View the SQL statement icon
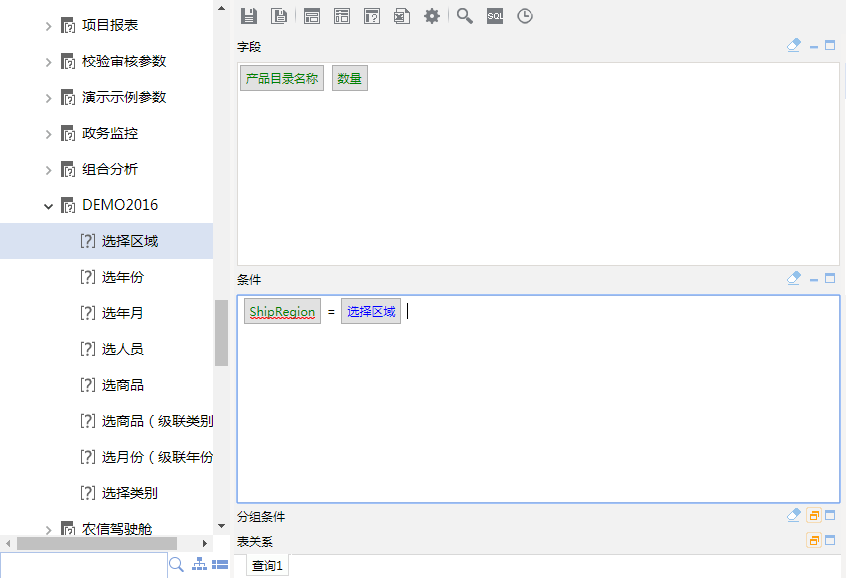 click(495, 16)
